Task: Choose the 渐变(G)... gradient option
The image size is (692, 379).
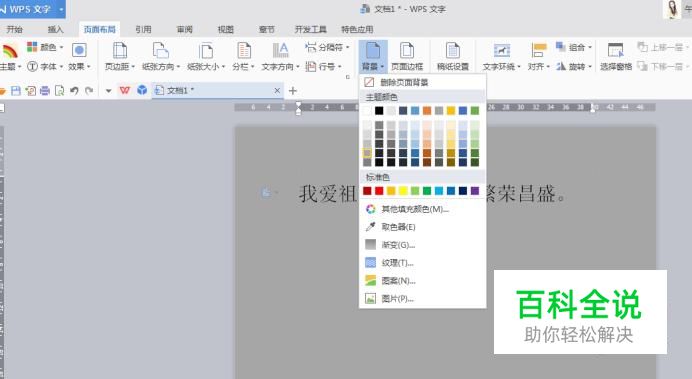Action: pos(422,245)
